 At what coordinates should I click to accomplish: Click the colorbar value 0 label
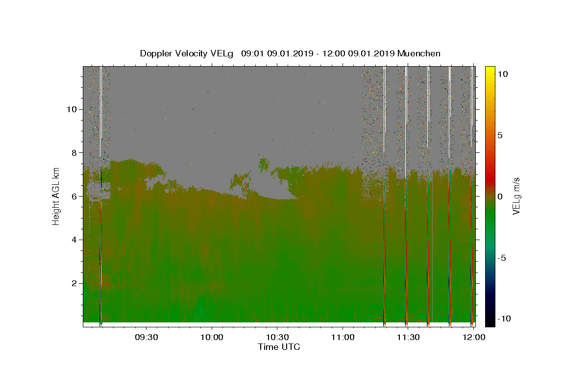(500, 196)
